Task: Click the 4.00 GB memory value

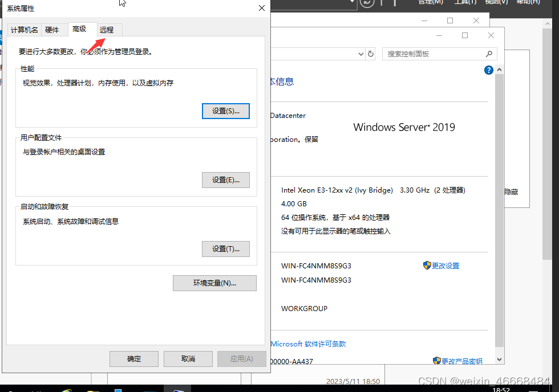Action: [x=294, y=203]
